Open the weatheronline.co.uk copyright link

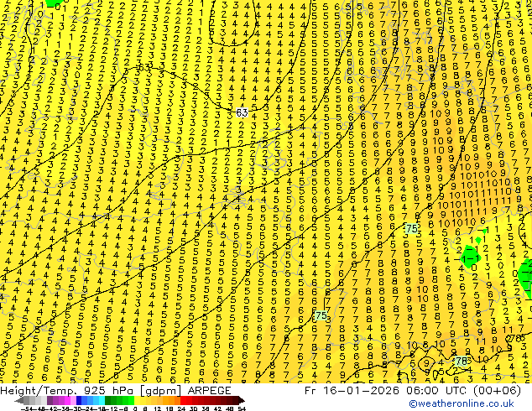462,403
